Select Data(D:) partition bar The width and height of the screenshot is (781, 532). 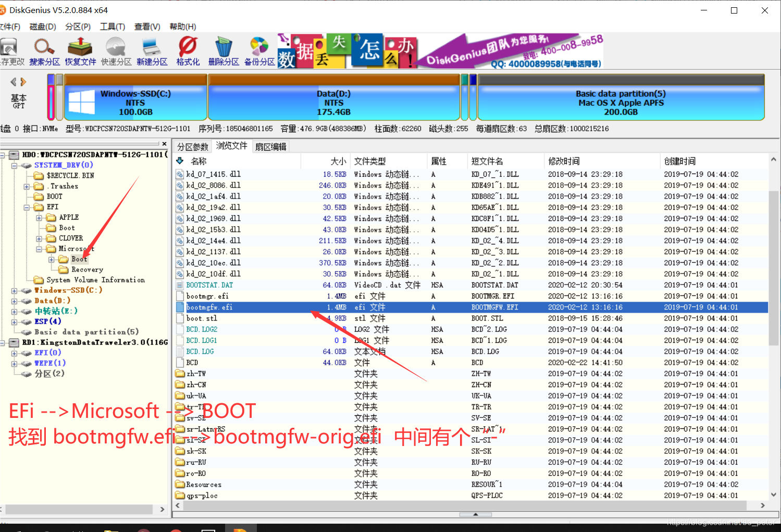[333, 97]
